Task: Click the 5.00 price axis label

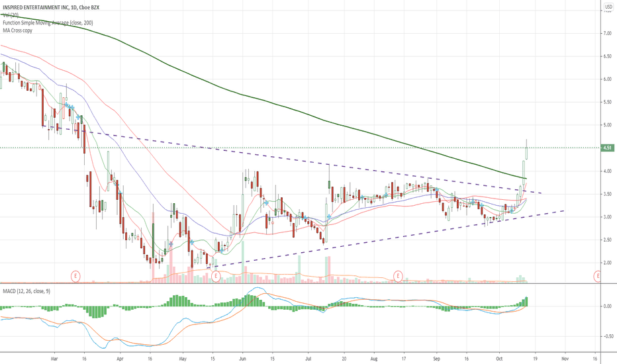Action: 607,125
